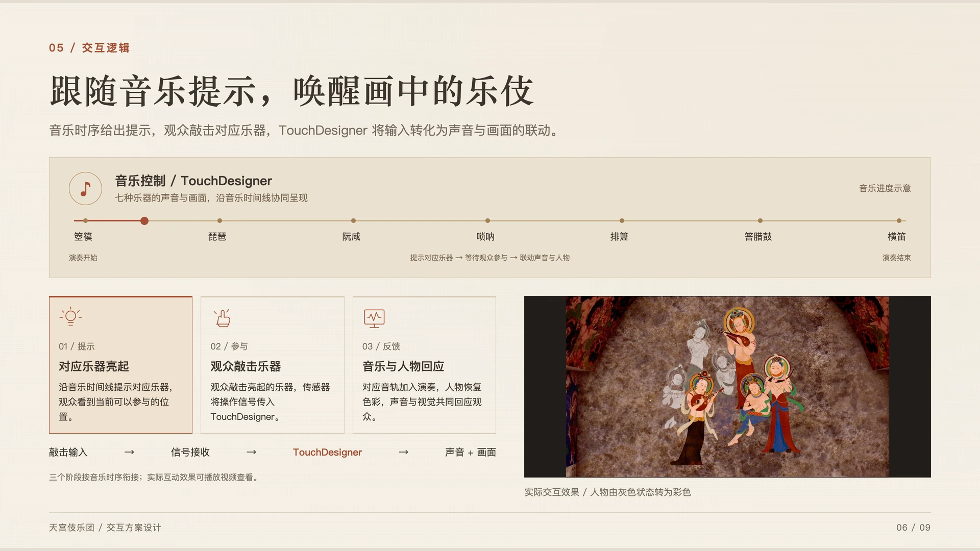Click the 提示对应乐器 → 等待观众参与 caption

click(490, 258)
